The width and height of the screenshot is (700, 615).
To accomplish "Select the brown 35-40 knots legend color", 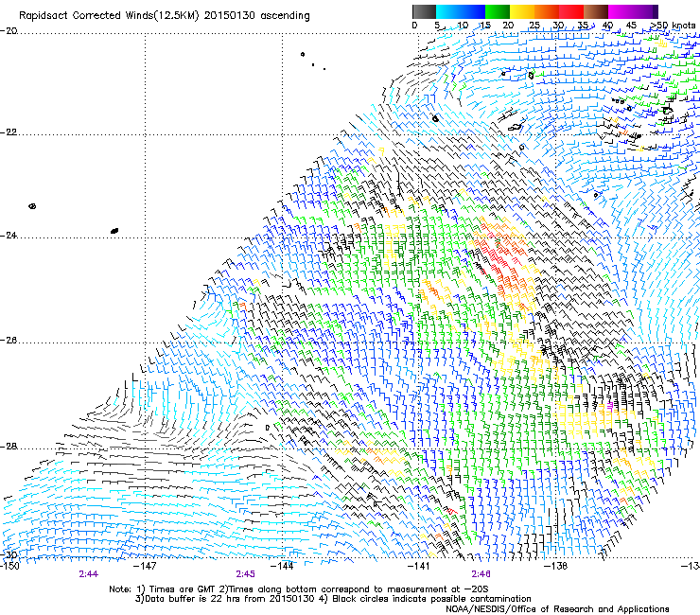I will tap(596, 11).
